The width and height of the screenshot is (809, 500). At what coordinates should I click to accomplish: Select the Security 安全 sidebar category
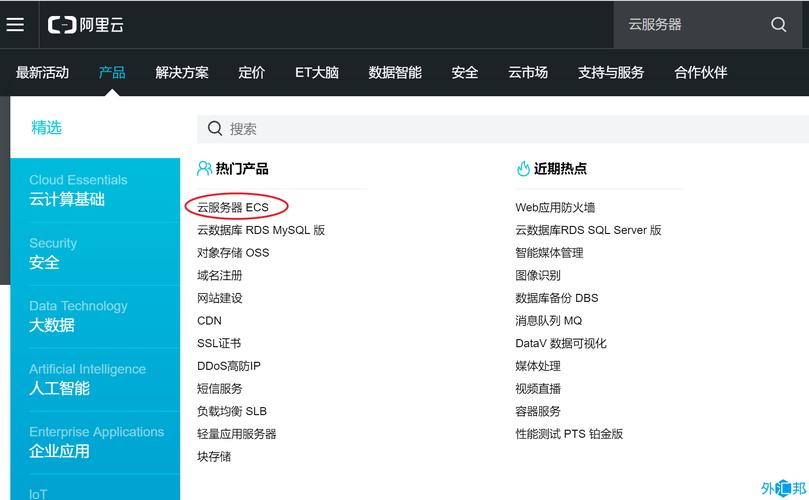pos(95,253)
